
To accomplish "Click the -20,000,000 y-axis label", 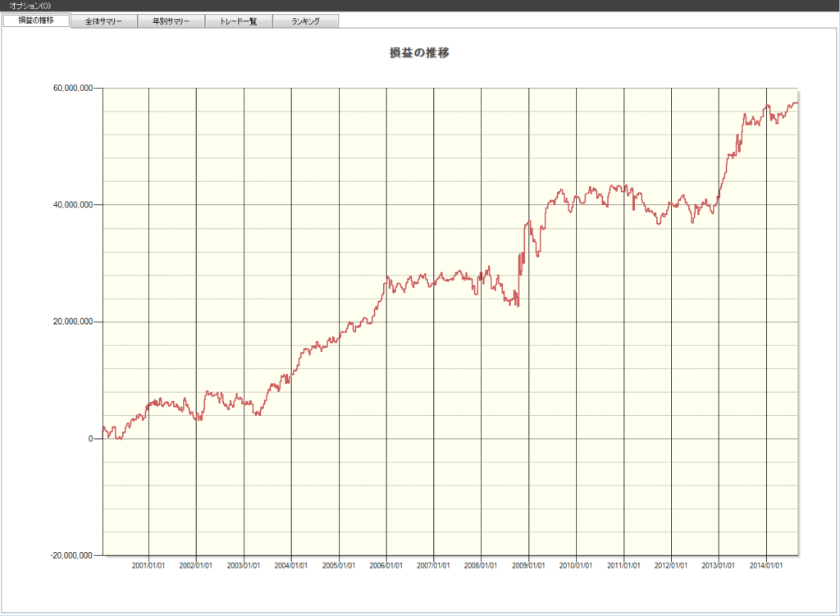I will [x=72, y=555].
